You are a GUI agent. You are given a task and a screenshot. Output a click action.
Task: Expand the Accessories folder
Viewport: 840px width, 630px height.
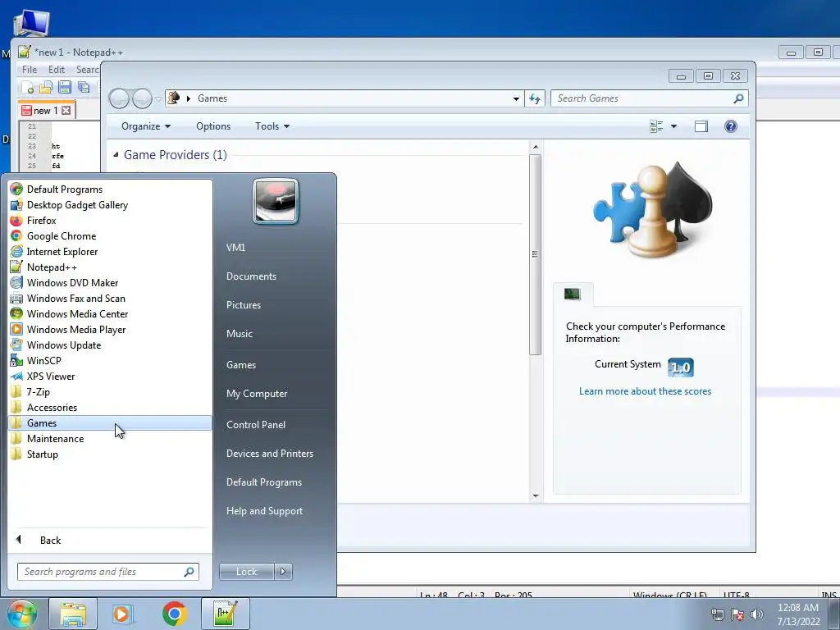pos(110,407)
